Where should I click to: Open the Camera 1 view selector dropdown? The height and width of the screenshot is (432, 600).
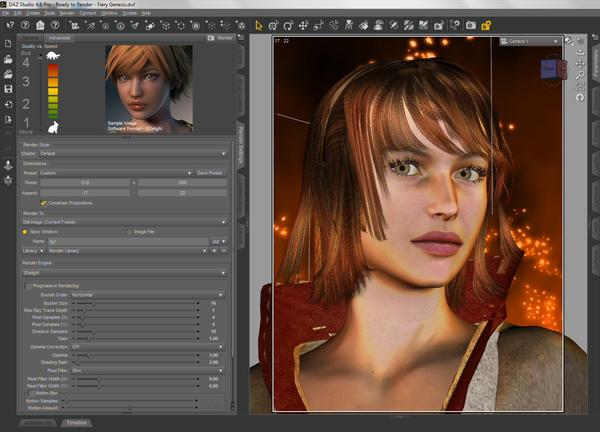[527, 41]
